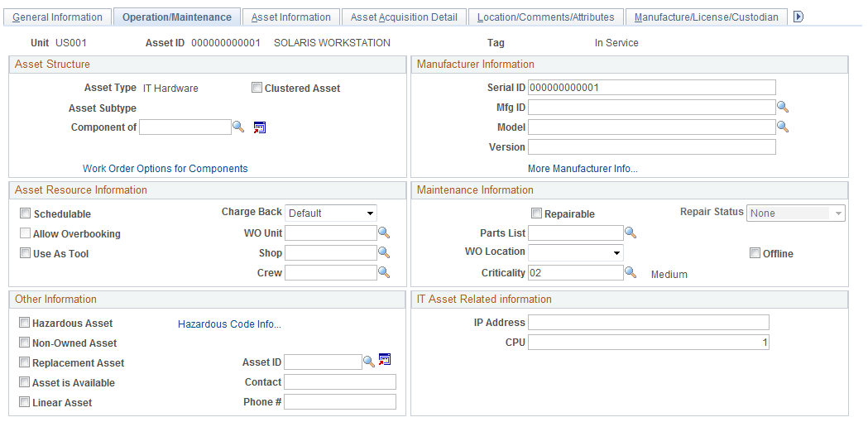Select the Operation/Maintenance tab
Viewport: 868px width, 422px height.
177,17
